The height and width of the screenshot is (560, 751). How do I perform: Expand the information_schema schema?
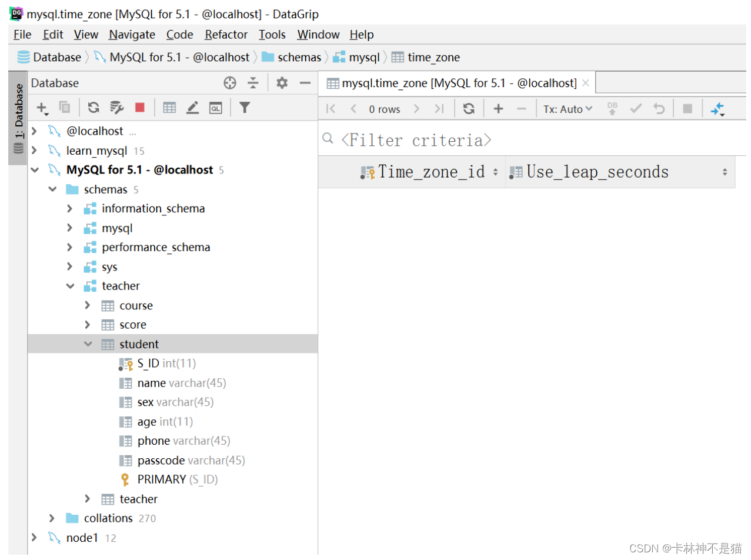click(70, 209)
